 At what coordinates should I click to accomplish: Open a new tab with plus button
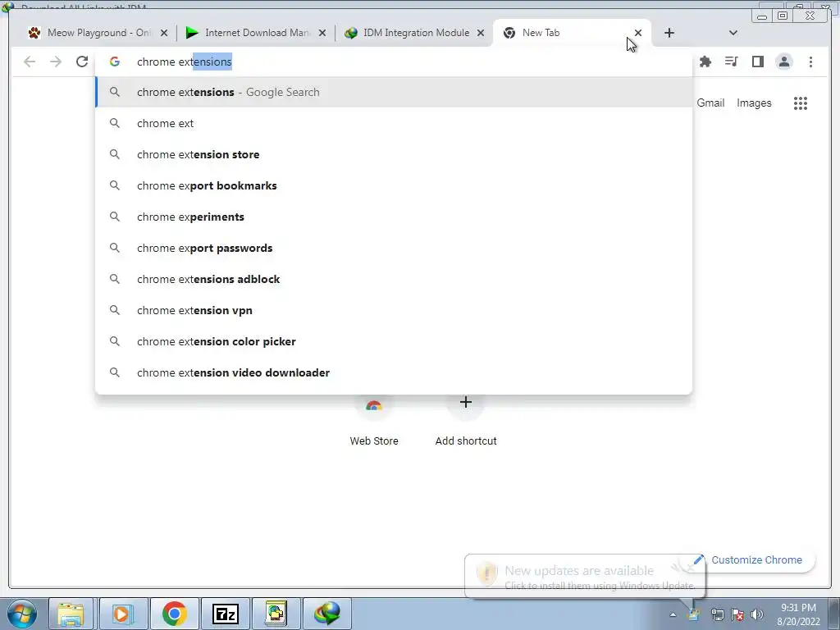coord(669,33)
